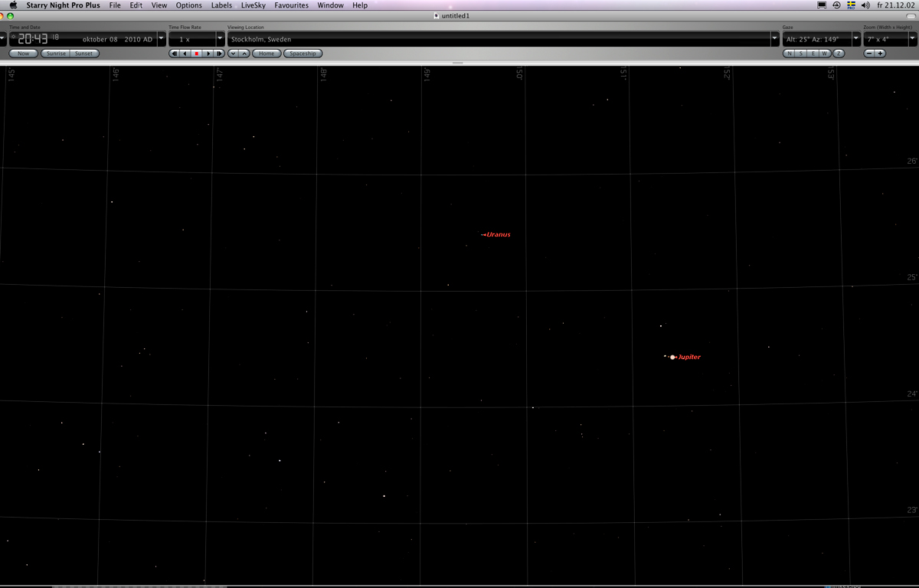Viewport: 919px width, 588px height.
Task: Click the menu bar clock fr 21.12.02
Action: pos(895,5)
